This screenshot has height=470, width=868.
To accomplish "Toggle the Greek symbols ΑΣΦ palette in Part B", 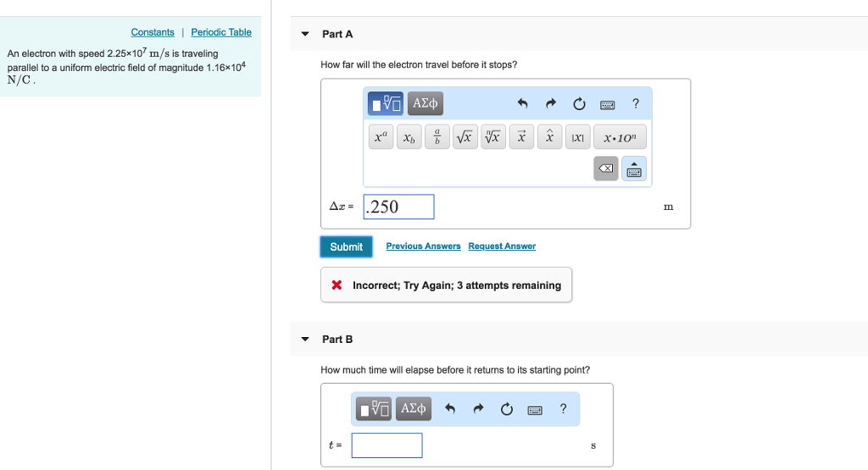I will pyautogui.click(x=413, y=409).
